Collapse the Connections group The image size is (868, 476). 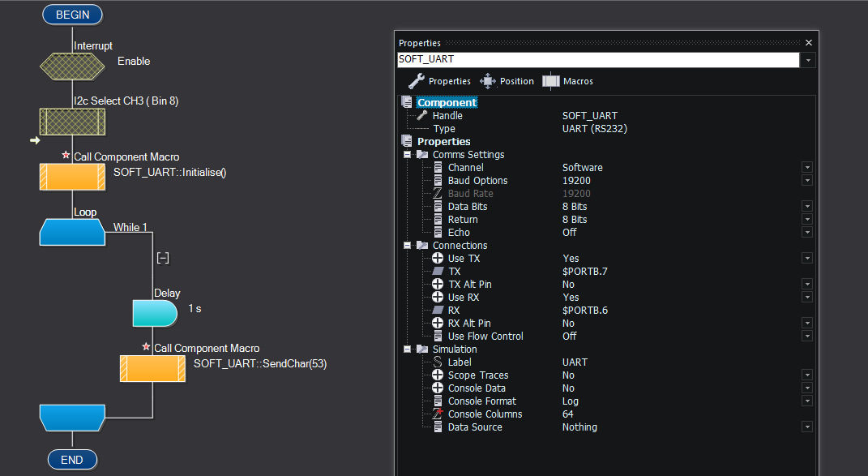[408, 246]
